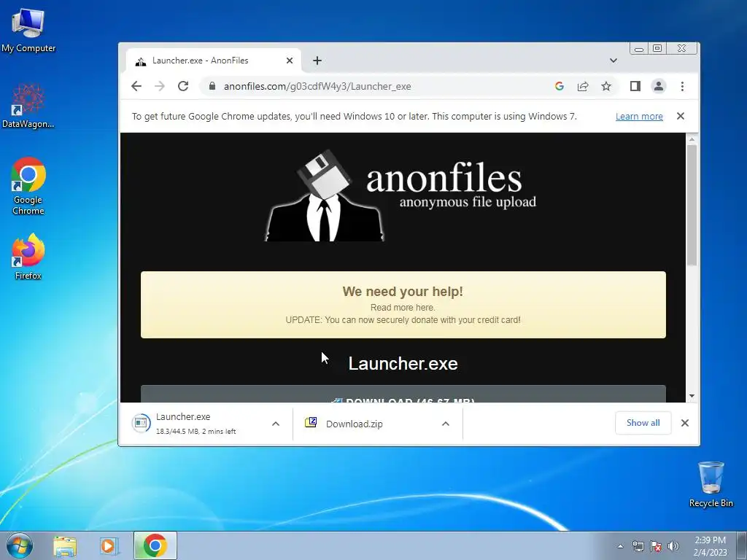Click the Launcher.exe heading text
Image resolution: width=747 pixels, height=560 pixels.
[403, 363]
